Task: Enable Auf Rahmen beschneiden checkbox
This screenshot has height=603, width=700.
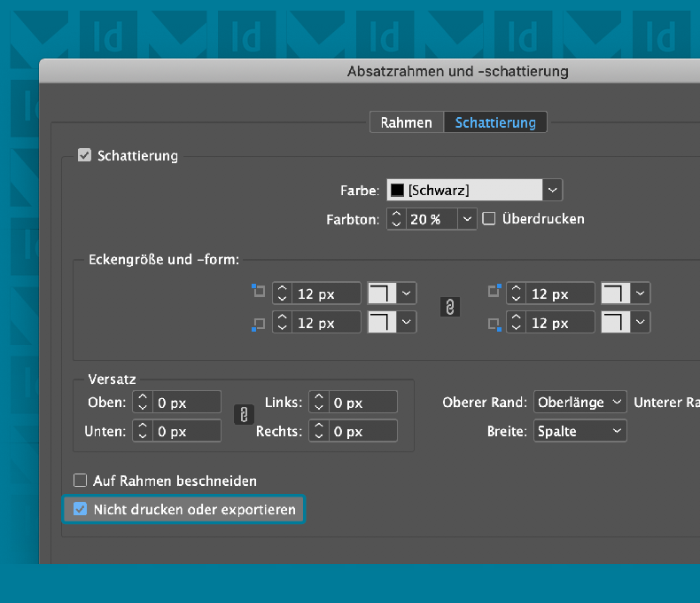Action: [x=81, y=481]
